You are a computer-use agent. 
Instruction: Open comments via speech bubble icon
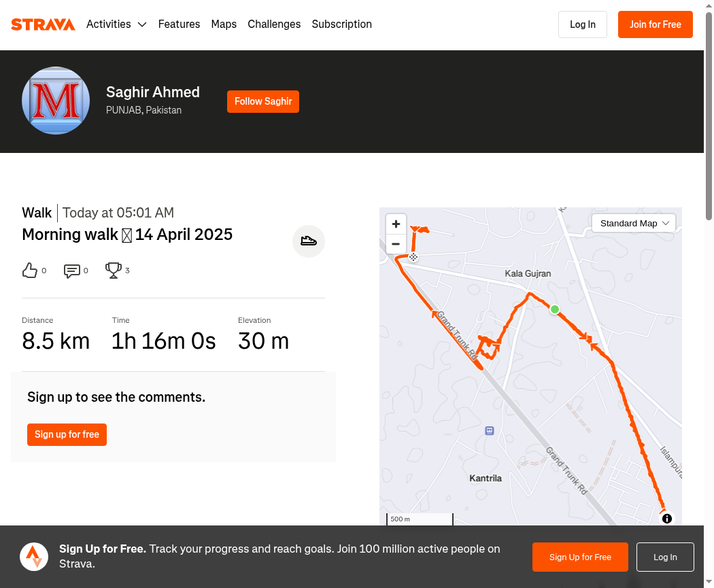click(x=72, y=271)
